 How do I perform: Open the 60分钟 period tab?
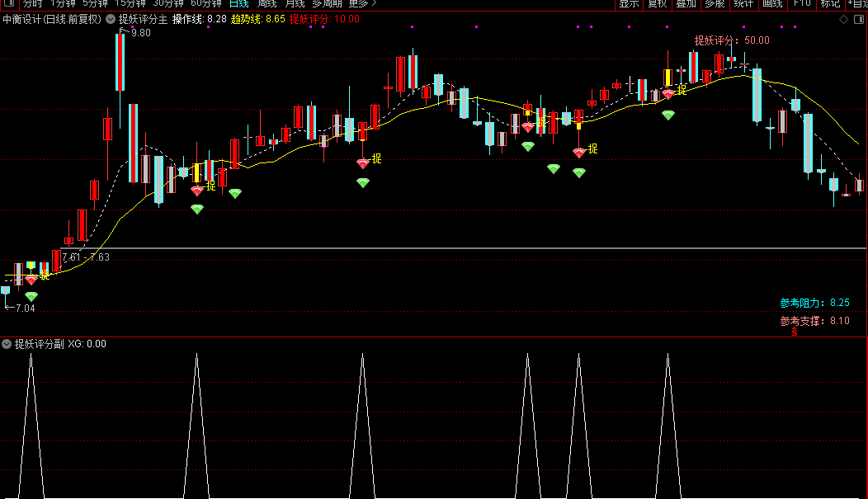206,3
